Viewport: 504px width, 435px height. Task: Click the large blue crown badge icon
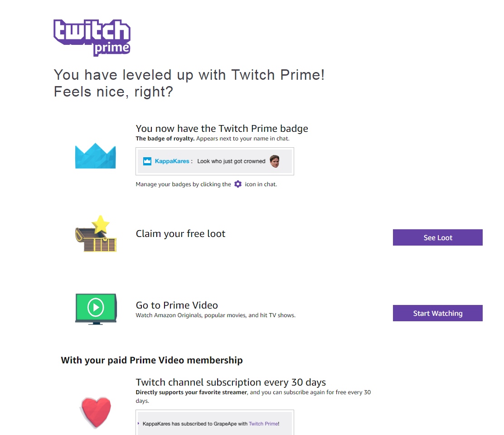[95, 156]
